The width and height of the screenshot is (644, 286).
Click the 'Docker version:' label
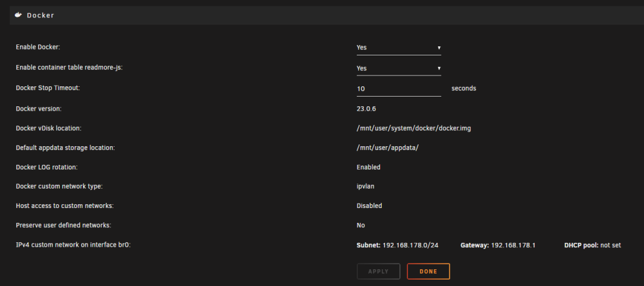click(39, 109)
